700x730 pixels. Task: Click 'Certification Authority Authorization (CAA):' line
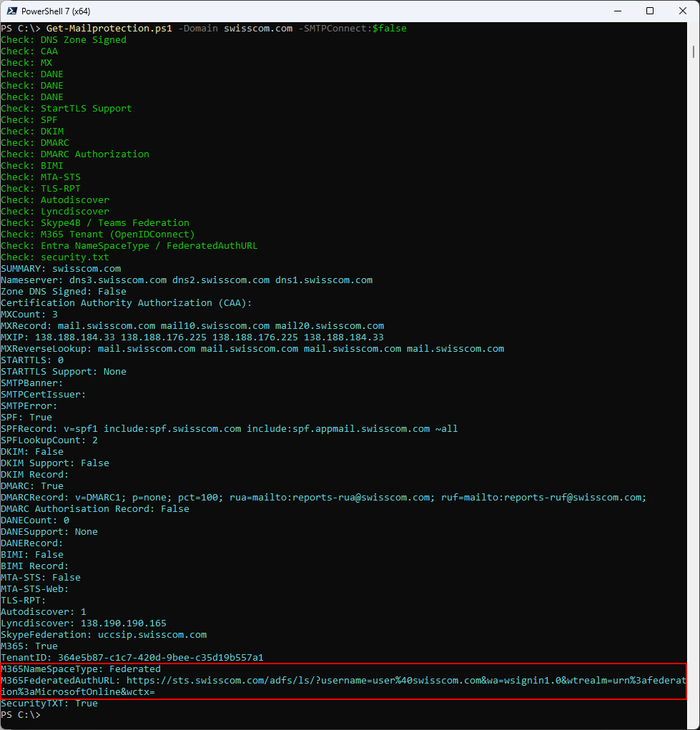pos(127,303)
